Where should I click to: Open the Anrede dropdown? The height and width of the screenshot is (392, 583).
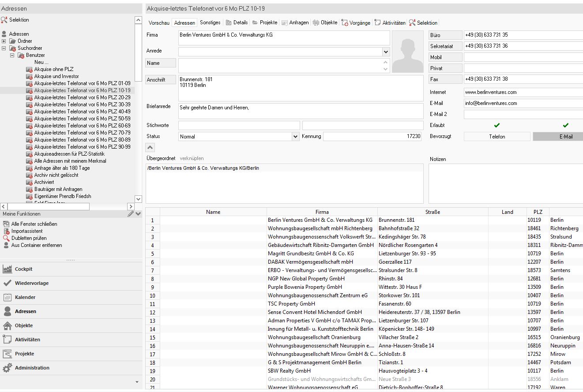[386, 52]
